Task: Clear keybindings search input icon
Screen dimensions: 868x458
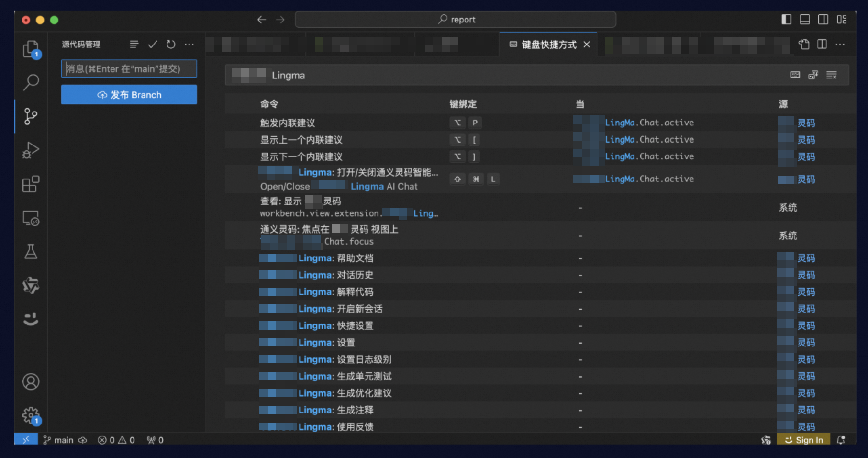Action: 832,75
